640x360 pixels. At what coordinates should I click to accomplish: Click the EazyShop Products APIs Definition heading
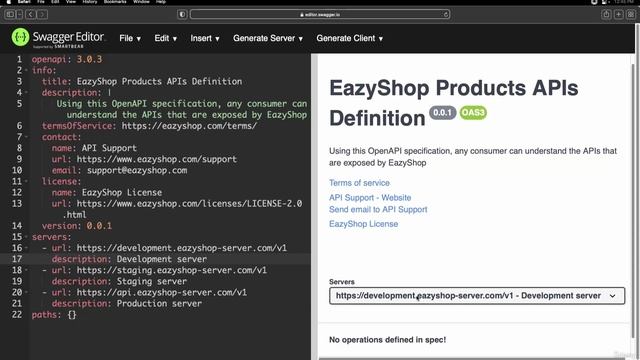(x=453, y=103)
